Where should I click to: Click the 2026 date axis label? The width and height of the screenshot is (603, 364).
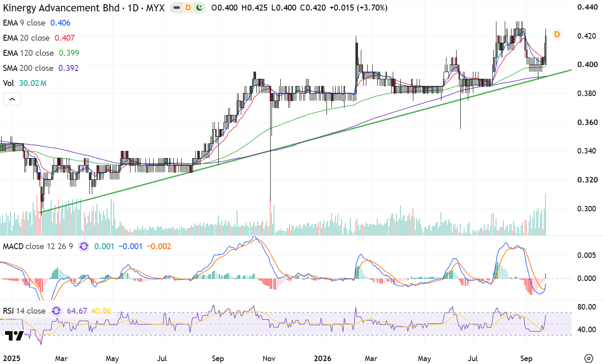pyautogui.click(x=323, y=359)
